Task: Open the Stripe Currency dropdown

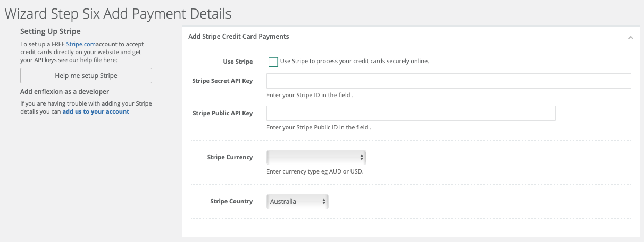Action: 316,157
